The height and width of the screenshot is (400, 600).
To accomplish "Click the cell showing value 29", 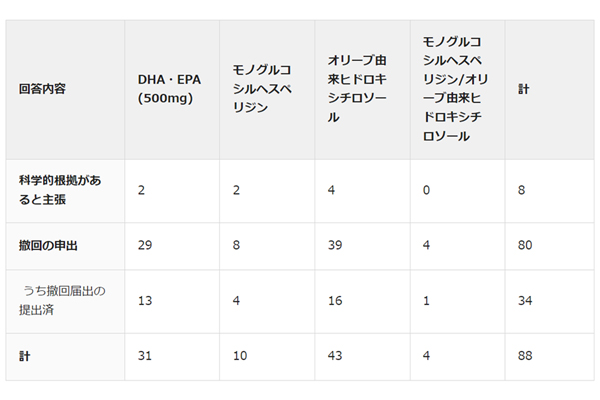I will tap(145, 244).
